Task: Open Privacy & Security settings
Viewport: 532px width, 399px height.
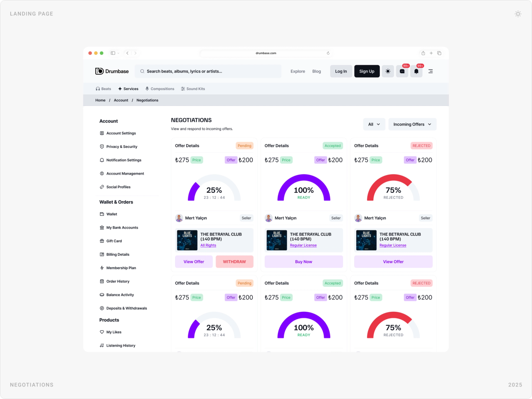Action: (118, 147)
